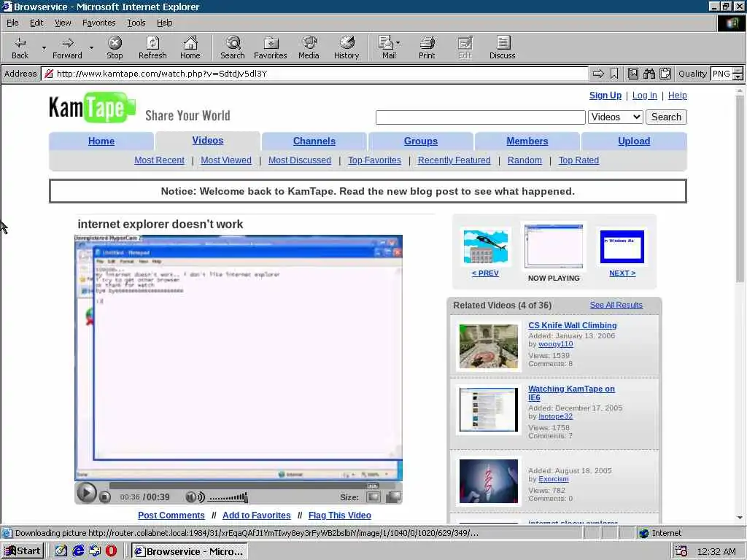Open the File menu
Viewport: 747px width, 560px height.
tap(12, 23)
